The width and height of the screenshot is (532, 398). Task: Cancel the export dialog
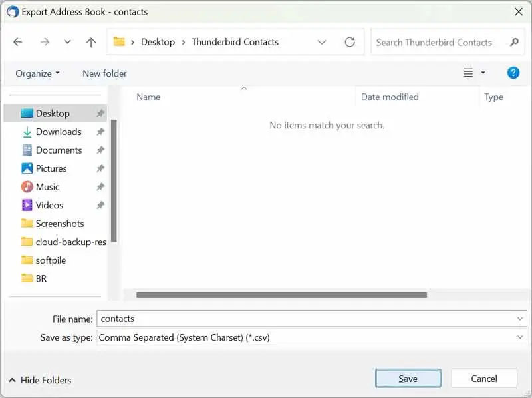(x=483, y=379)
